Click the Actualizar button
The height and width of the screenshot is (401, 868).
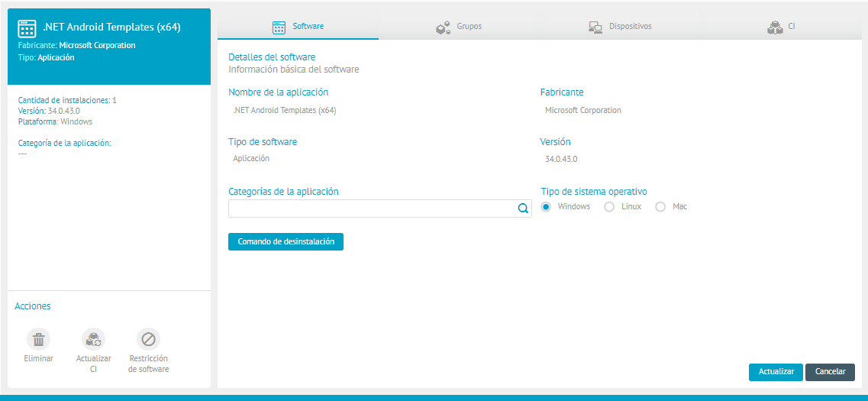coord(776,372)
